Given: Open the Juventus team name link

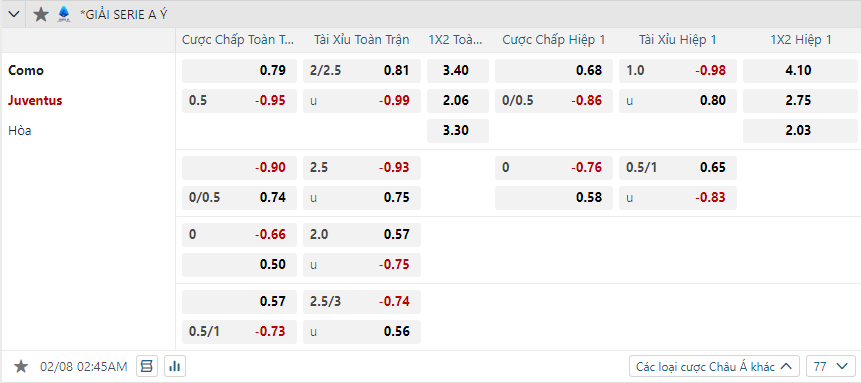Looking at the screenshot, I should [x=35, y=101].
